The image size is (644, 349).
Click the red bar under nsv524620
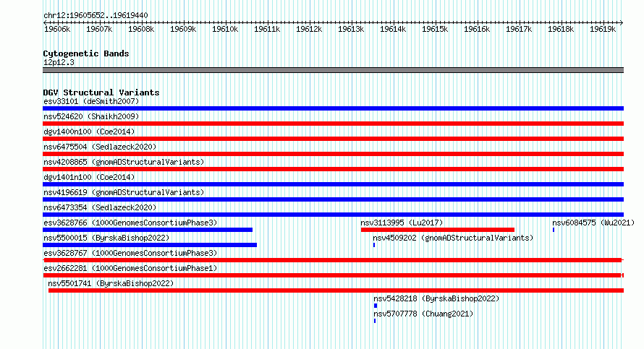[333, 124]
